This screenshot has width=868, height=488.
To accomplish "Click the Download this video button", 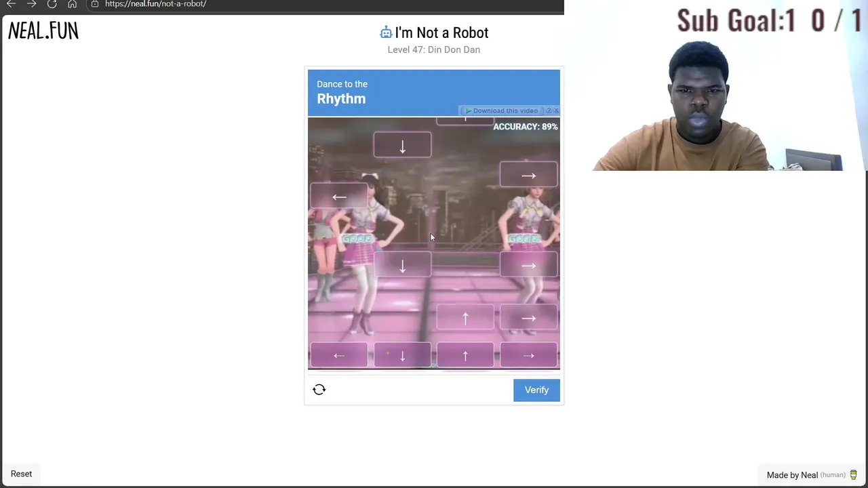I will (502, 110).
